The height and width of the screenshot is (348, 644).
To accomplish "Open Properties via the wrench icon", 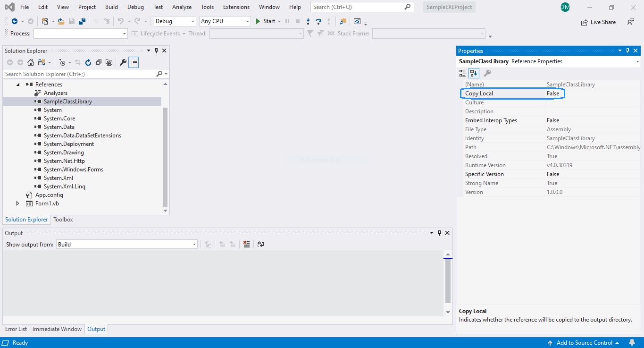I will pyautogui.click(x=123, y=62).
